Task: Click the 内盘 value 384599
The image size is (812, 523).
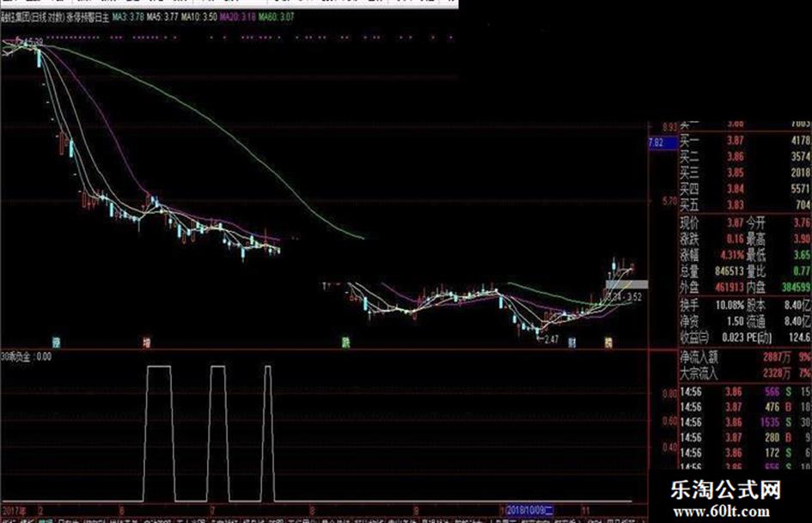Action: click(796, 287)
